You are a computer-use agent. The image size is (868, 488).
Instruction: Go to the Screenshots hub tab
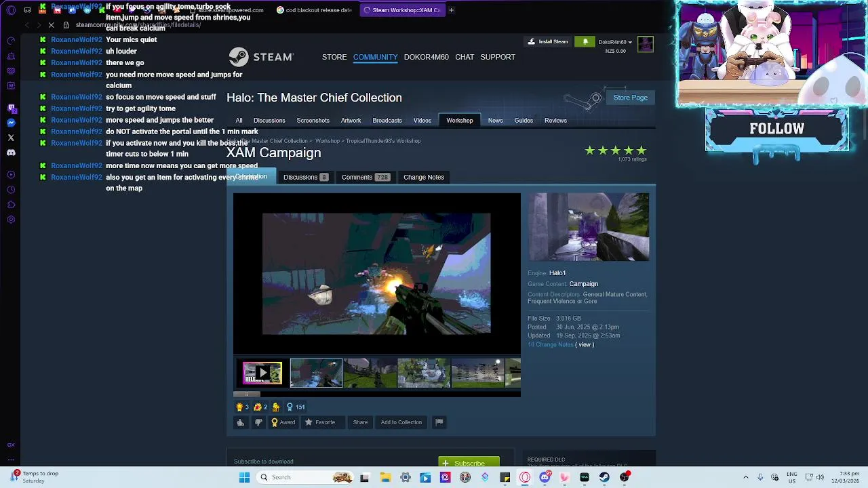pos(313,121)
